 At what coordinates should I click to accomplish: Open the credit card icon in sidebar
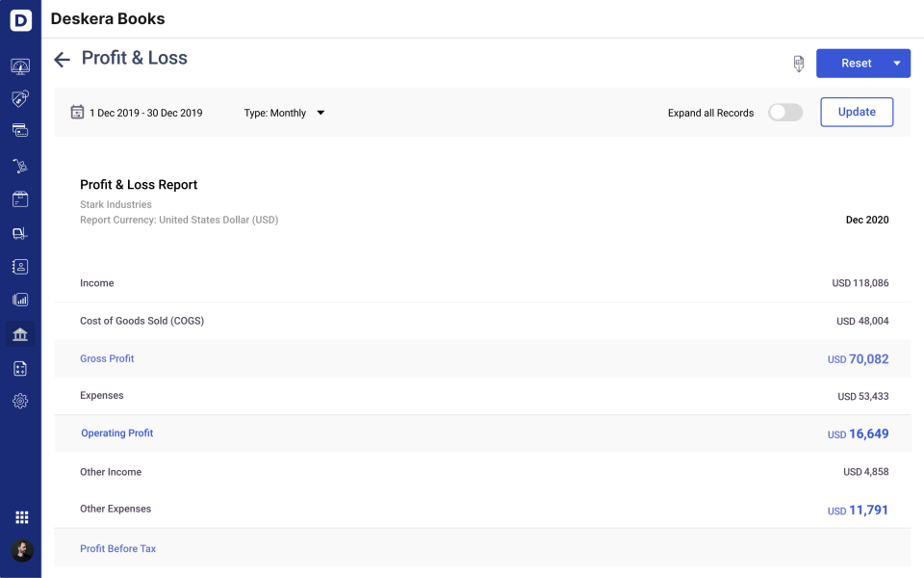pyautogui.click(x=20, y=130)
